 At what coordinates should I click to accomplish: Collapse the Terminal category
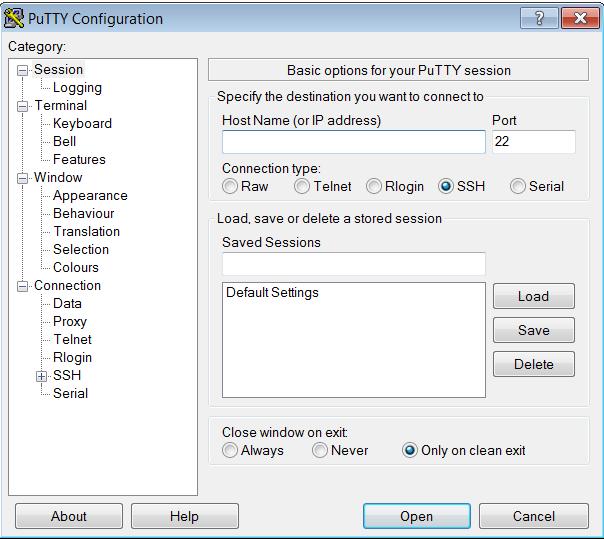(22, 106)
